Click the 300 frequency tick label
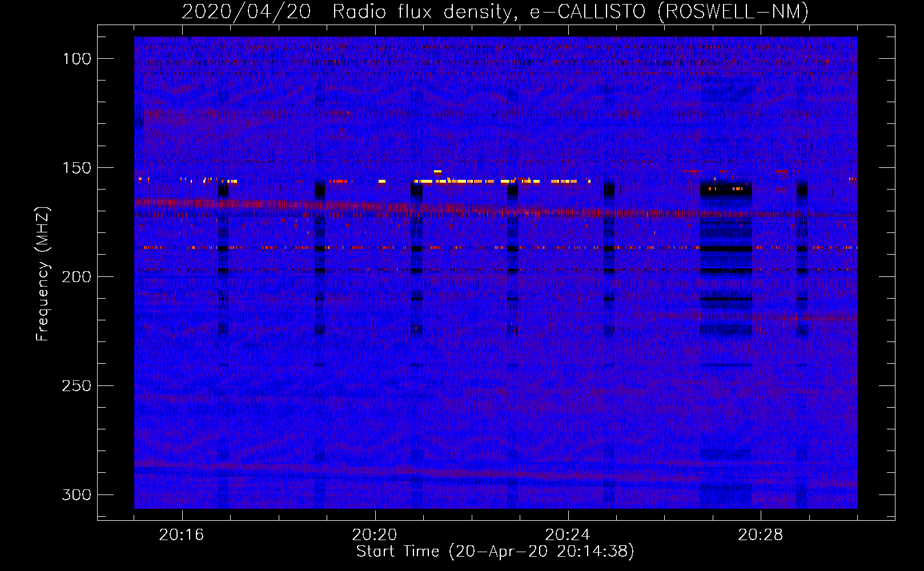The height and width of the screenshot is (571, 924). (77, 494)
